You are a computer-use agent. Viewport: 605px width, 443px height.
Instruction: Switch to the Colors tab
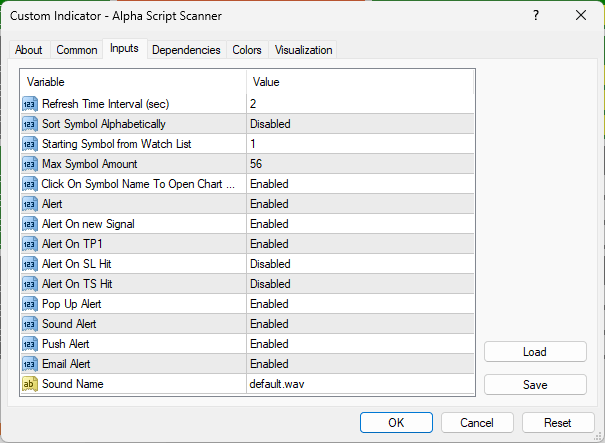pos(247,50)
